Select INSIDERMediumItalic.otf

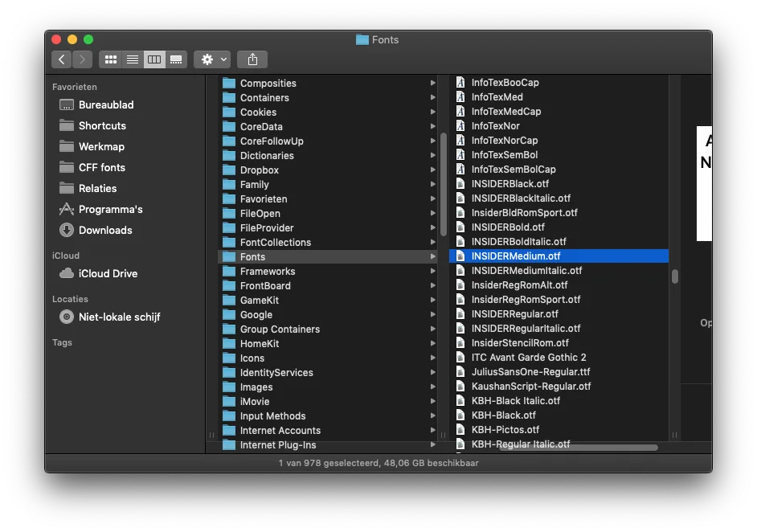tap(559, 271)
